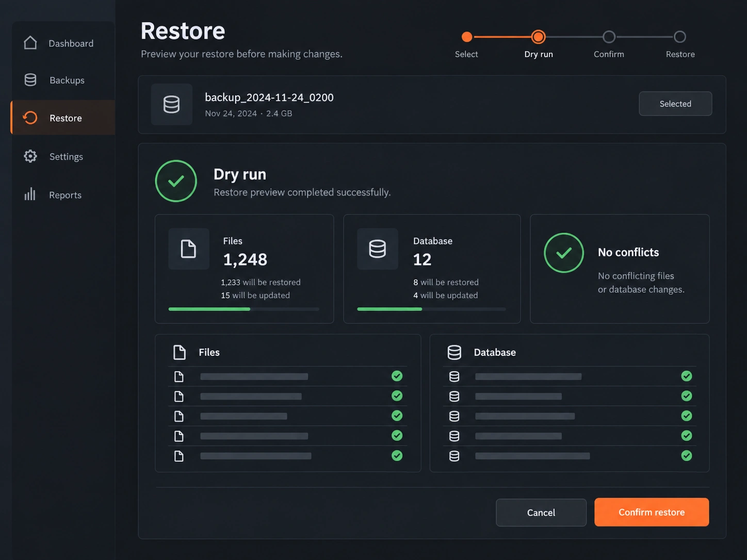Screen dimensions: 747x560
Task: Click "Restore preview completed successfully." message
Action: click(302, 192)
